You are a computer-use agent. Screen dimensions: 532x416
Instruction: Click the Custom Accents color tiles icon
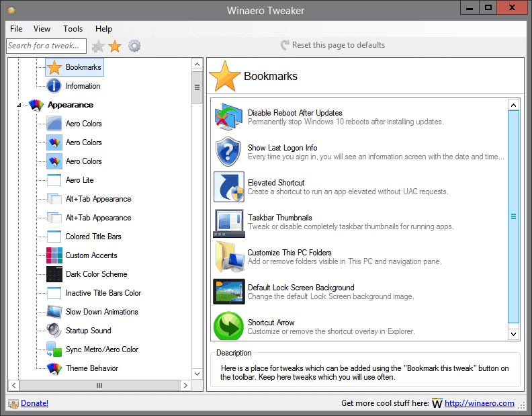click(54, 255)
